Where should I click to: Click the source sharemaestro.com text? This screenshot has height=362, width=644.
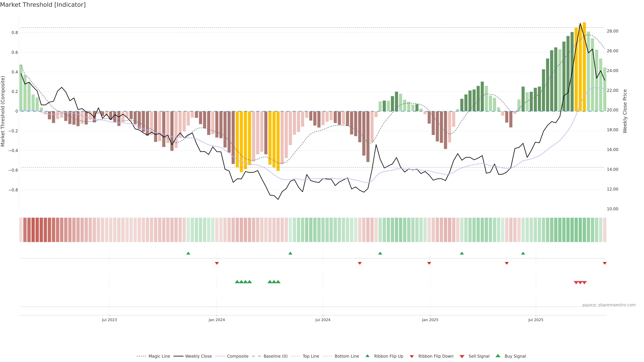(x=609, y=305)
